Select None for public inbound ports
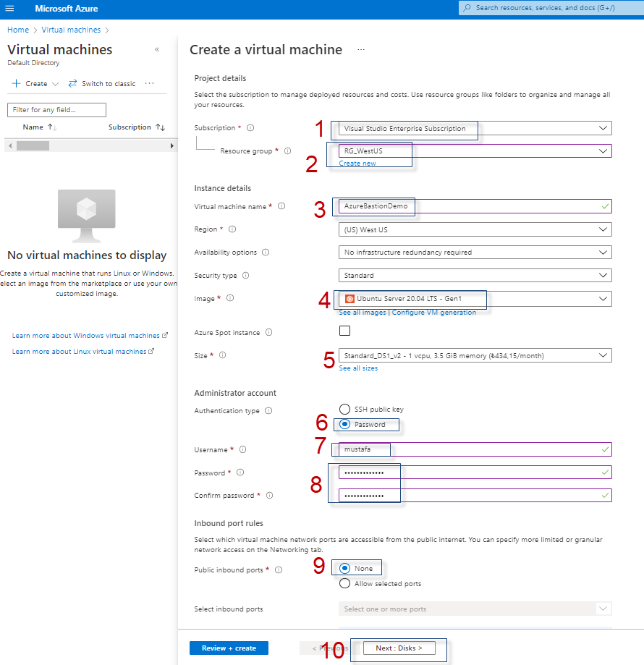The image size is (644, 665). (x=344, y=568)
